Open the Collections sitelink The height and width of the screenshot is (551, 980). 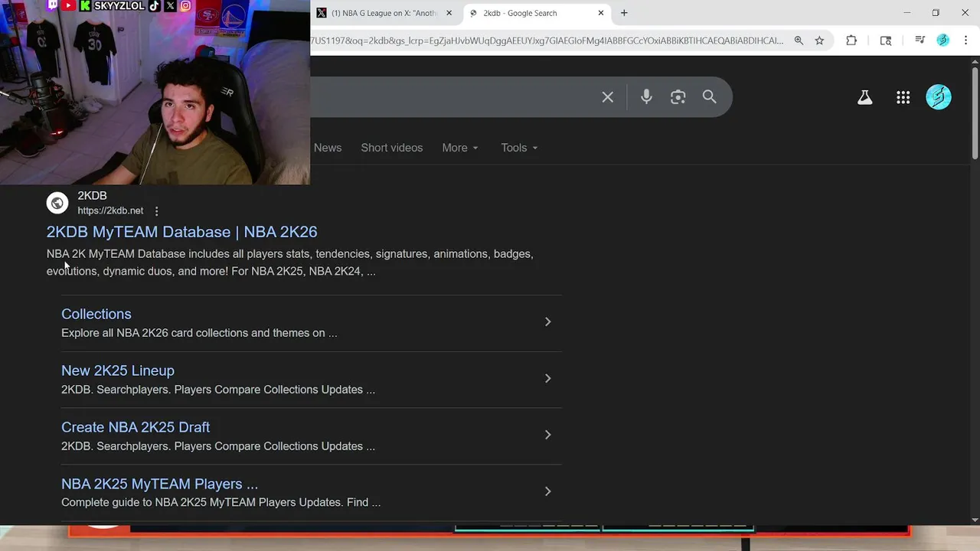pyautogui.click(x=96, y=314)
